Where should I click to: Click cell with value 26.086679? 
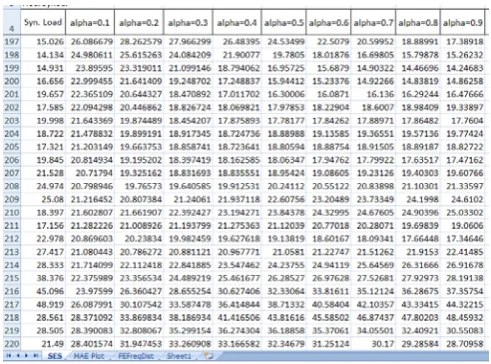click(90, 42)
